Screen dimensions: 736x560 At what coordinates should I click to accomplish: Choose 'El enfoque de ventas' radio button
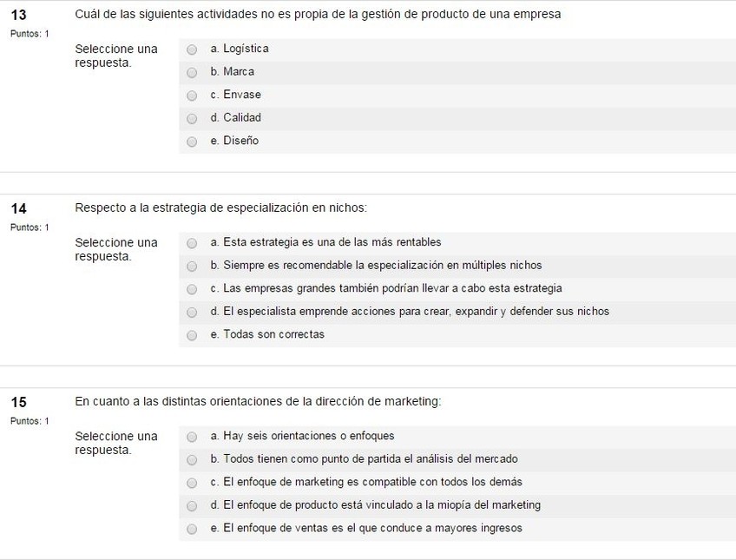[192, 529]
